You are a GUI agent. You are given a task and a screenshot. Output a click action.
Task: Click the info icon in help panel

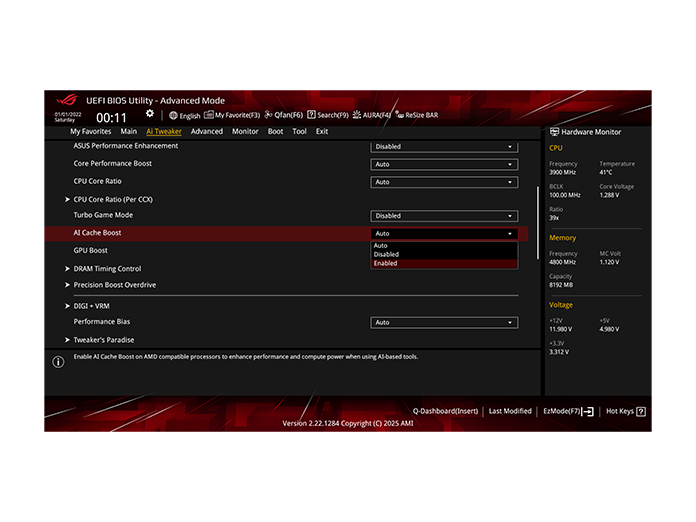tap(58, 362)
